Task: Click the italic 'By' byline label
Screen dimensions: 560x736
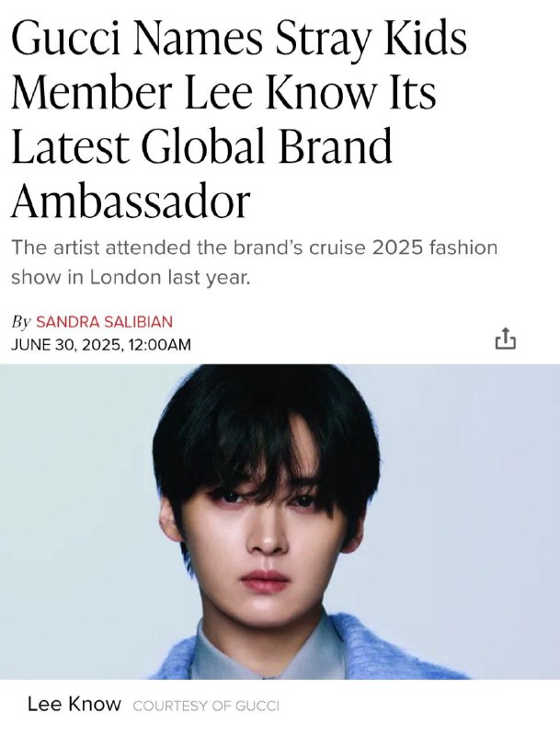Action: [x=21, y=323]
